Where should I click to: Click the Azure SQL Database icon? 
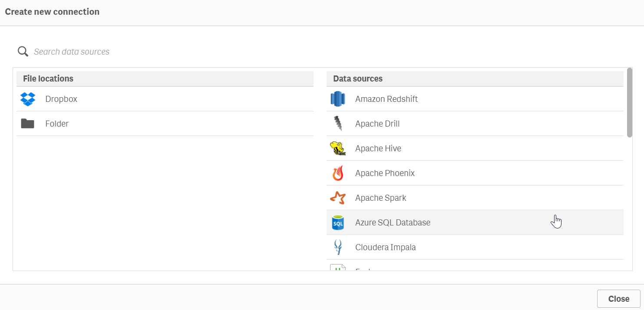(x=337, y=222)
